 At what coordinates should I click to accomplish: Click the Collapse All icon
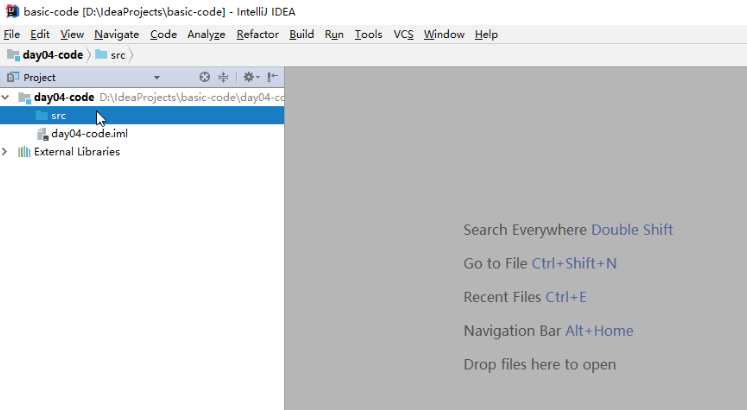pyautogui.click(x=223, y=77)
